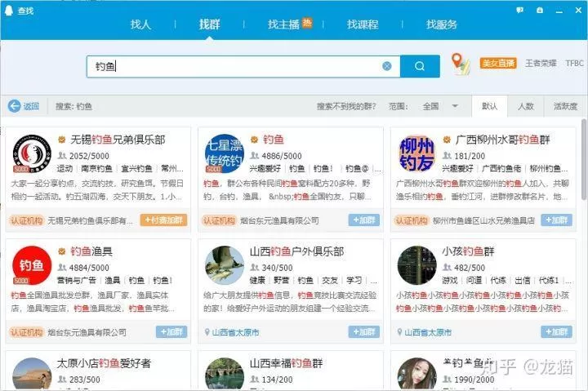Focus the search field containing 钓鱼
Viewport: 588px width, 391px height.
pyautogui.click(x=237, y=66)
